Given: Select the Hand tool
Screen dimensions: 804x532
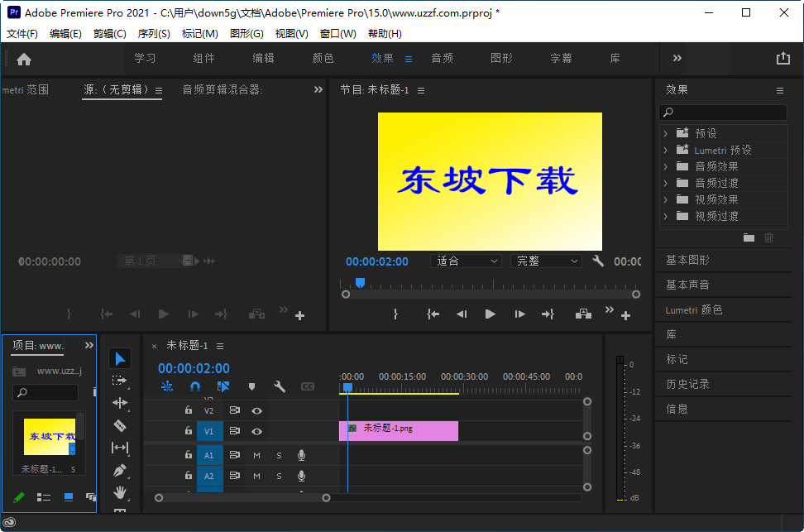Looking at the screenshot, I should (x=120, y=492).
